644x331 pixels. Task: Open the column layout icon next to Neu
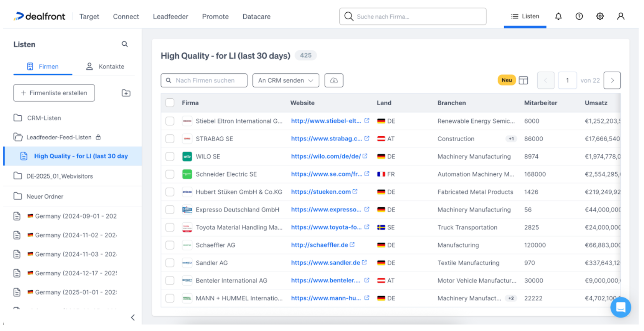pyautogui.click(x=523, y=80)
